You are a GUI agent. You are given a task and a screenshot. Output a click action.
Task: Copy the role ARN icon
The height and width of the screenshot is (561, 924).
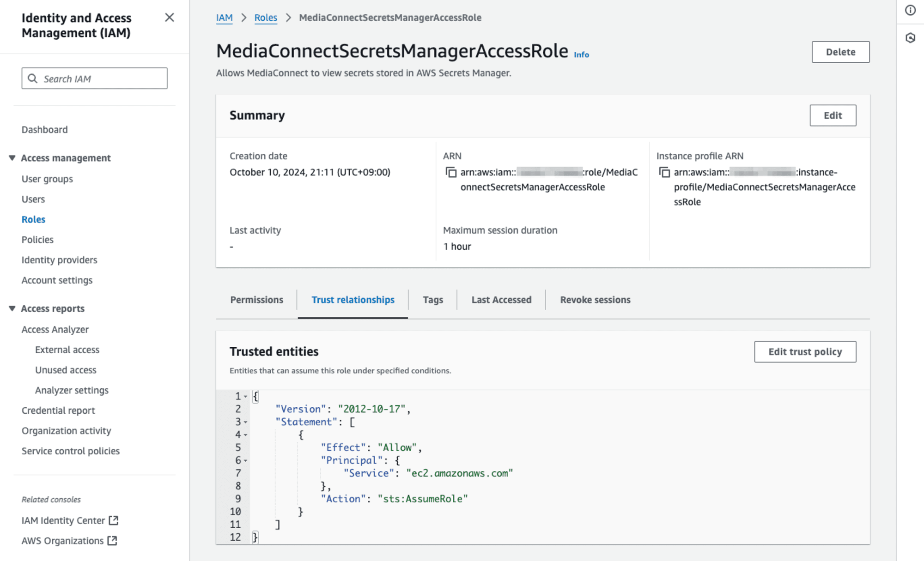450,172
